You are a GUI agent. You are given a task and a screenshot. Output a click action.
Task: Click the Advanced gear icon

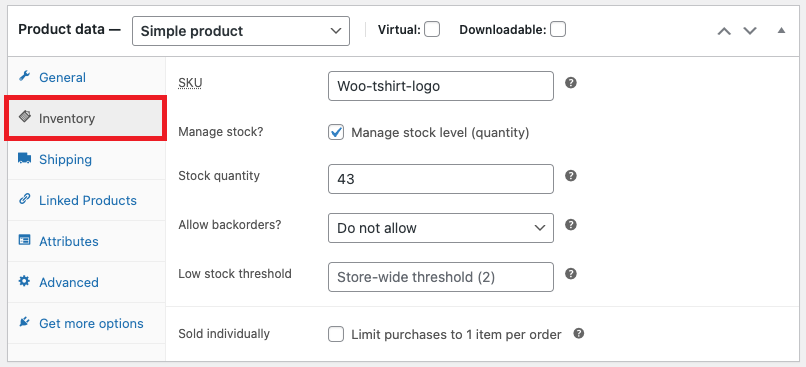point(24,281)
